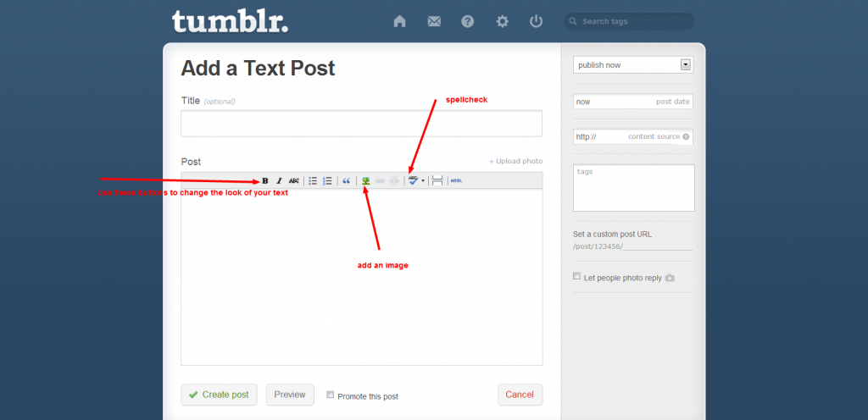Go to the Tumblr dashboard home icon
The height and width of the screenshot is (420, 868).
399,21
